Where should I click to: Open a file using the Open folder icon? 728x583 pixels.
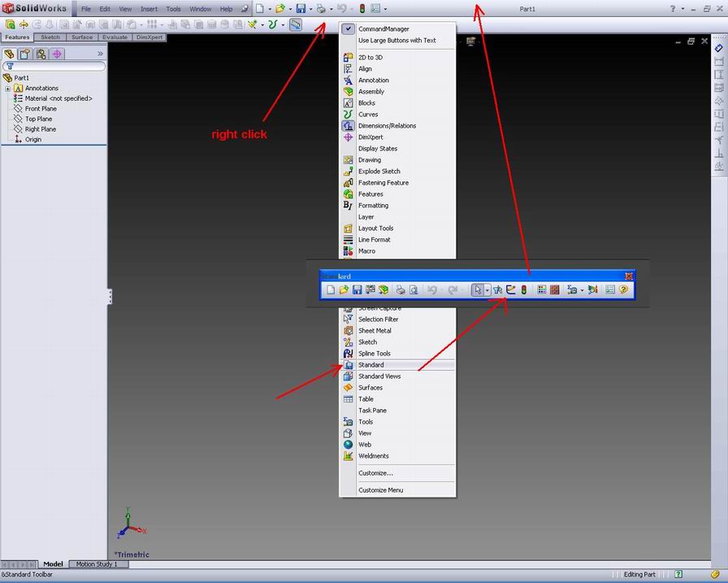(343, 289)
